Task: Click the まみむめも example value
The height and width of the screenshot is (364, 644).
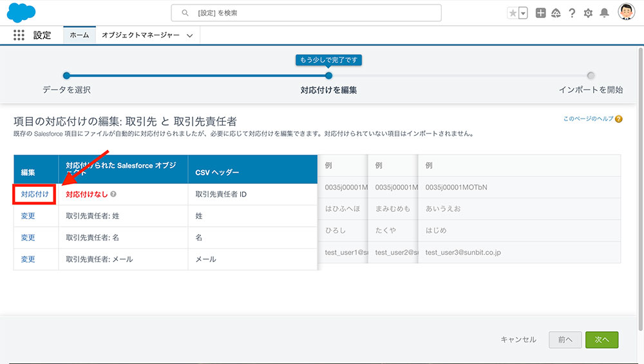Action: tap(393, 209)
